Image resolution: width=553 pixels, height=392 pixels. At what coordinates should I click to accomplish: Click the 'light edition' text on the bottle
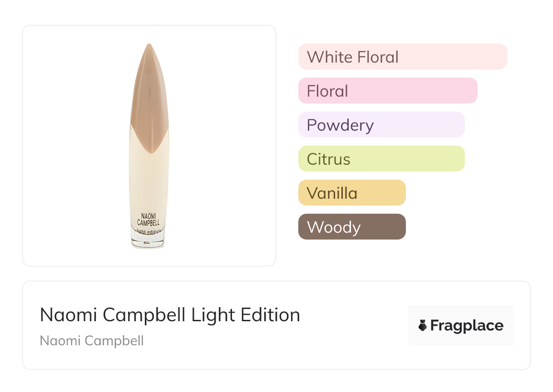[x=149, y=231]
